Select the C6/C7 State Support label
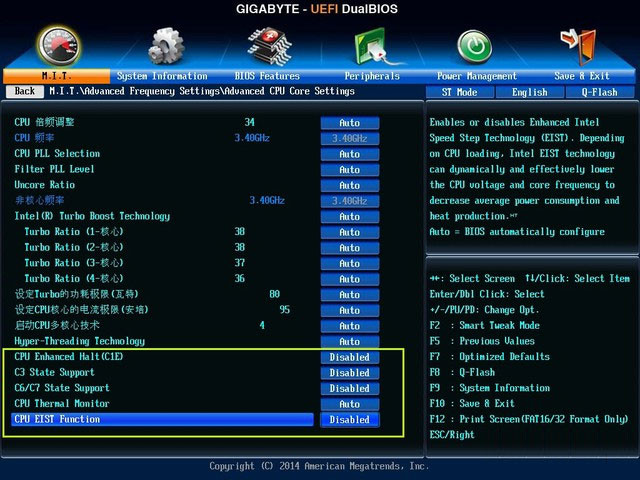The image size is (640, 480). point(62,388)
